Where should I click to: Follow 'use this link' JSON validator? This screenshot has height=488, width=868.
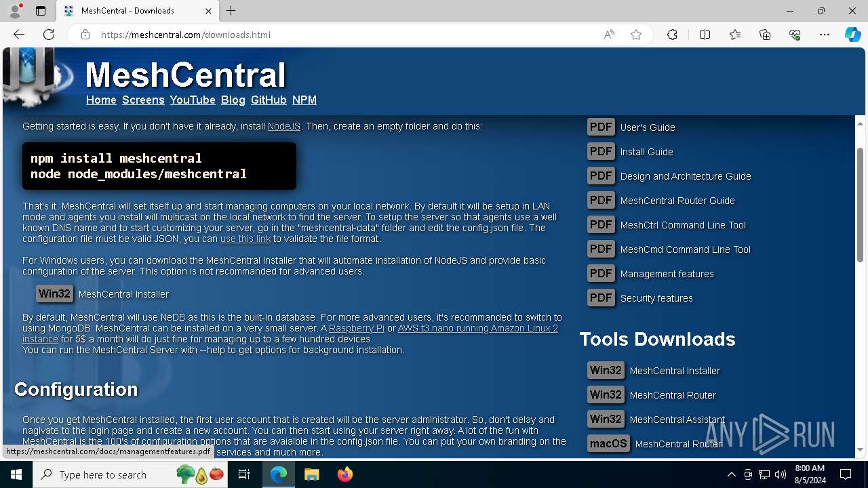(x=245, y=239)
